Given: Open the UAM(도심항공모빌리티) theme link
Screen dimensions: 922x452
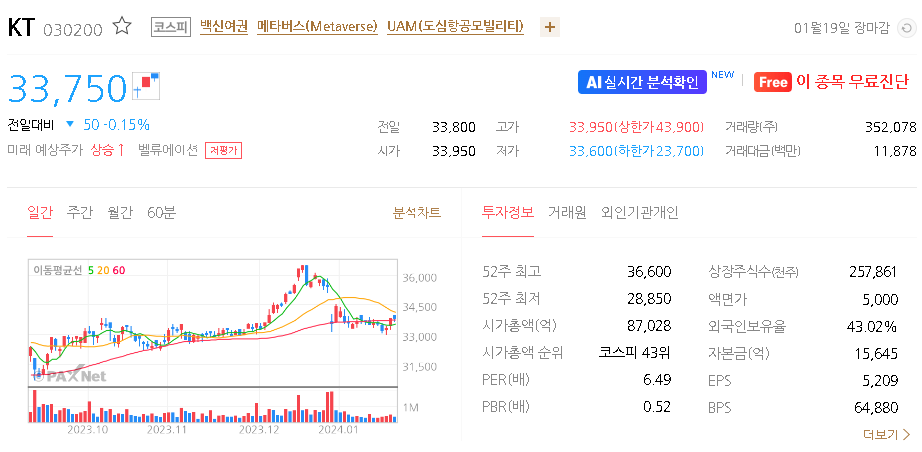Looking at the screenshot, I should coord(456,26).
